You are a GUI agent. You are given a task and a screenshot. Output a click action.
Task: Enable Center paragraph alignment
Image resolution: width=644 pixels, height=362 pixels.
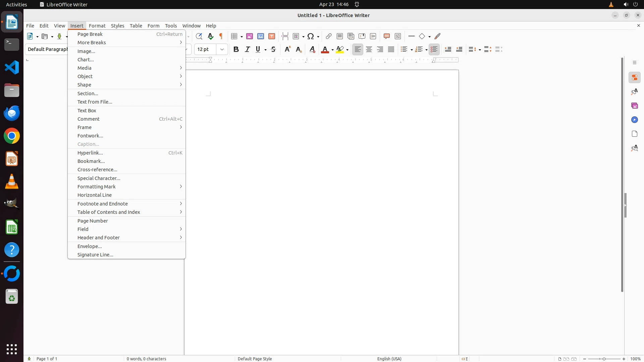pyautogui.click(x=369, y=50)
